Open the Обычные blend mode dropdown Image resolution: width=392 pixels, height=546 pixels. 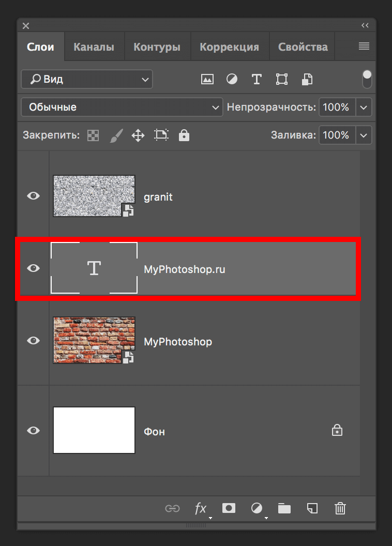point(122,108)
